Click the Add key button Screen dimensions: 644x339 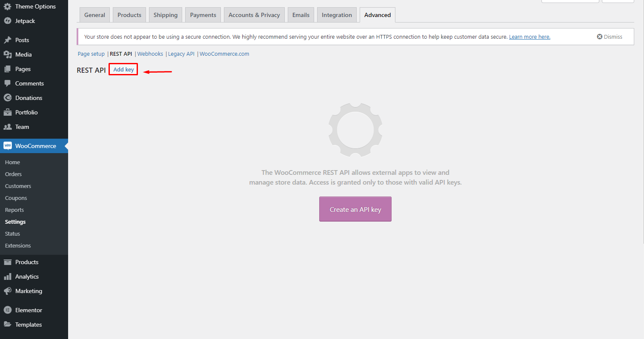click(x=123, y=69)
